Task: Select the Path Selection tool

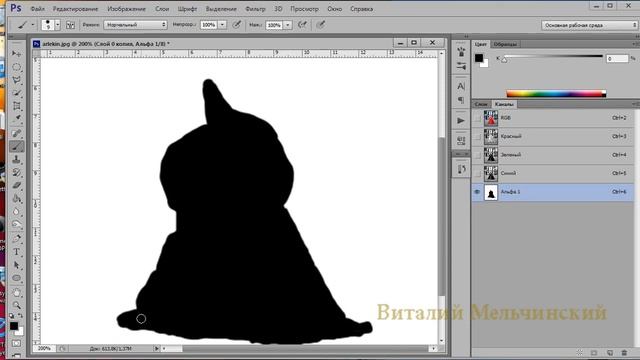Action: (16, 265)
